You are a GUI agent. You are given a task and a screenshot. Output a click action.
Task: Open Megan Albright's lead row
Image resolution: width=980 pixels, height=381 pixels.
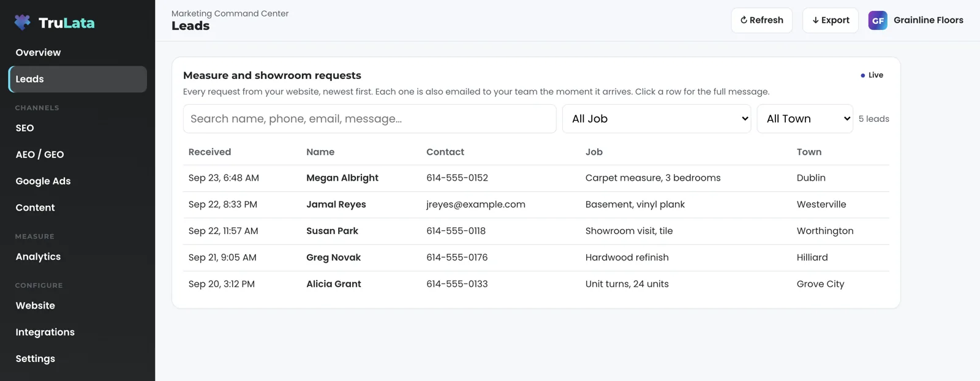point(536,178)
